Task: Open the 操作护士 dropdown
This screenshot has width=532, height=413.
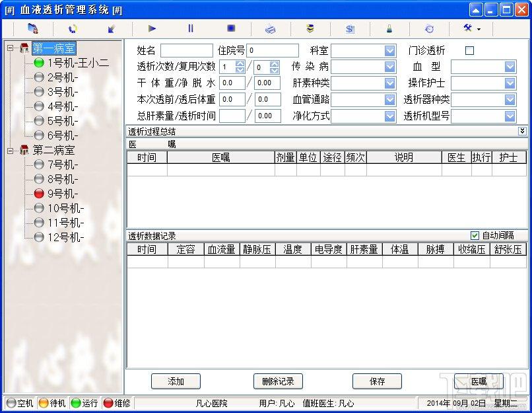Action: point(510,83)
